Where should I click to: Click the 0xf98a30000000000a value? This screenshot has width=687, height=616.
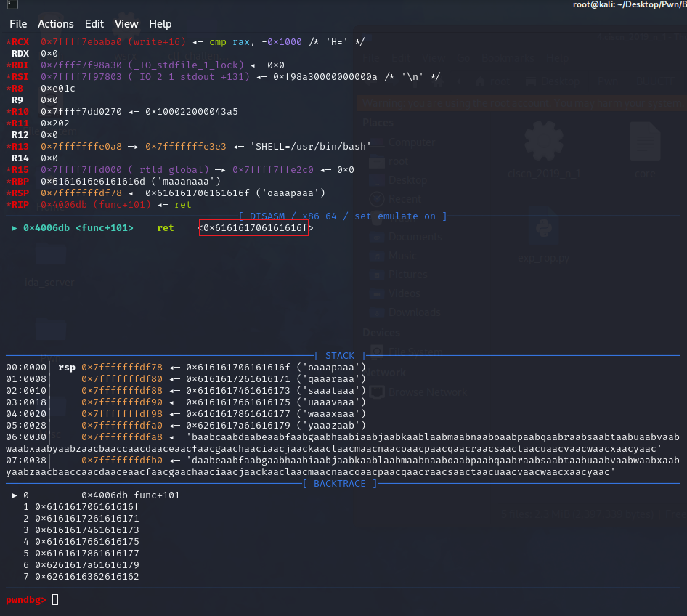tap(325, 77)
